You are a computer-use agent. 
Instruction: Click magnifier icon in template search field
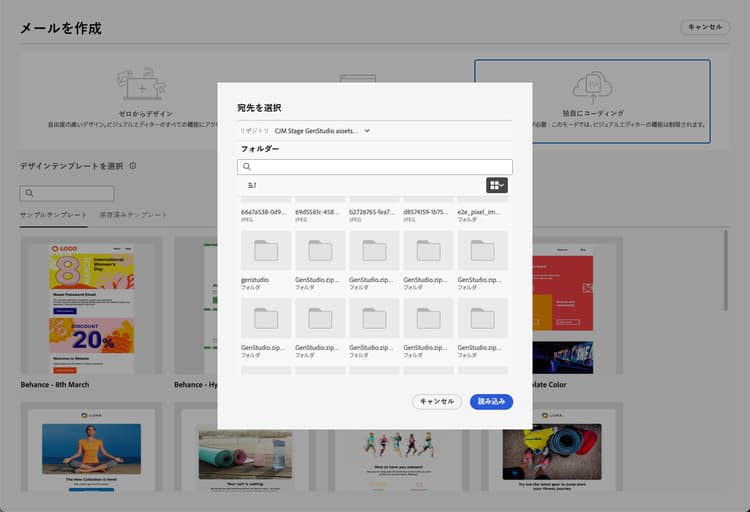click(x=30, y=193)
